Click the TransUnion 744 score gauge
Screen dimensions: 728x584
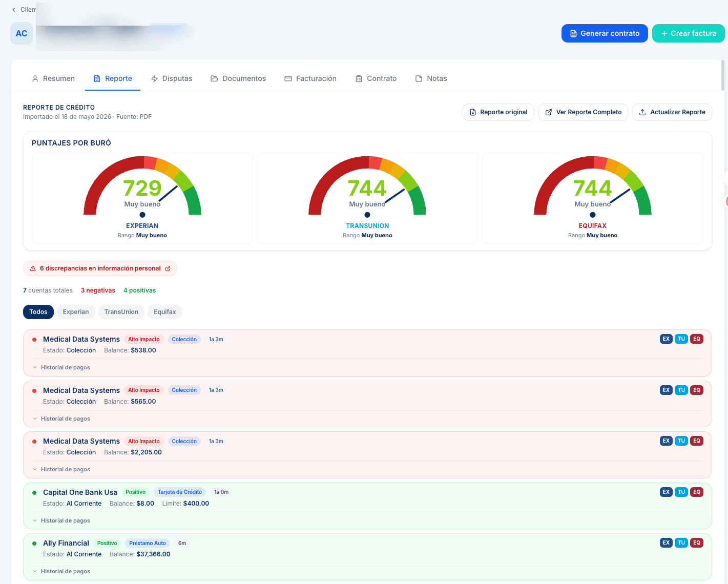tap(367, 186)
